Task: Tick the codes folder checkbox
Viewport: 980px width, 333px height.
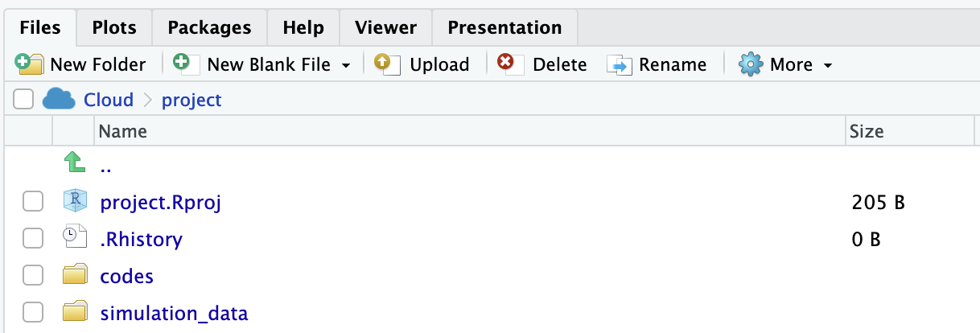Action: coord(32,276)
